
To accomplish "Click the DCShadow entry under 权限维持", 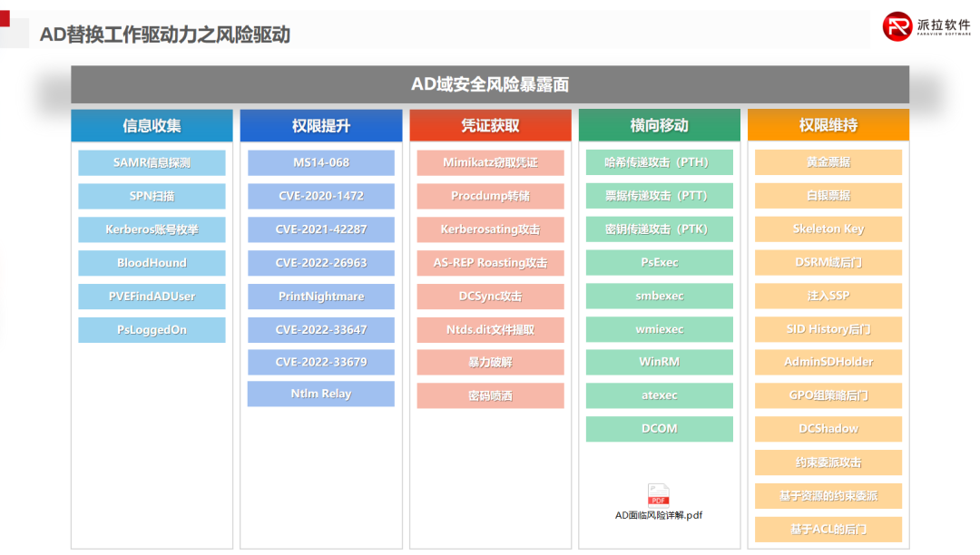I will pyautogui.click(x=828, y=429).
